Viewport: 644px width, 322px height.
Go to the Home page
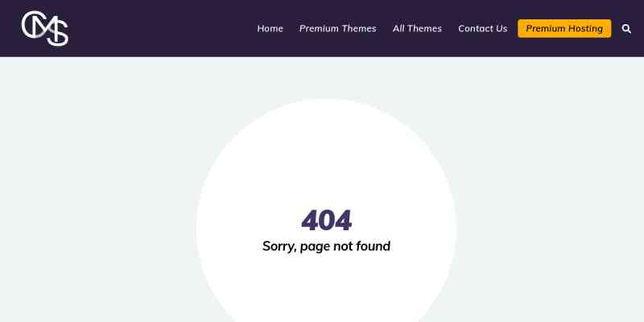(x=270, y=28)
